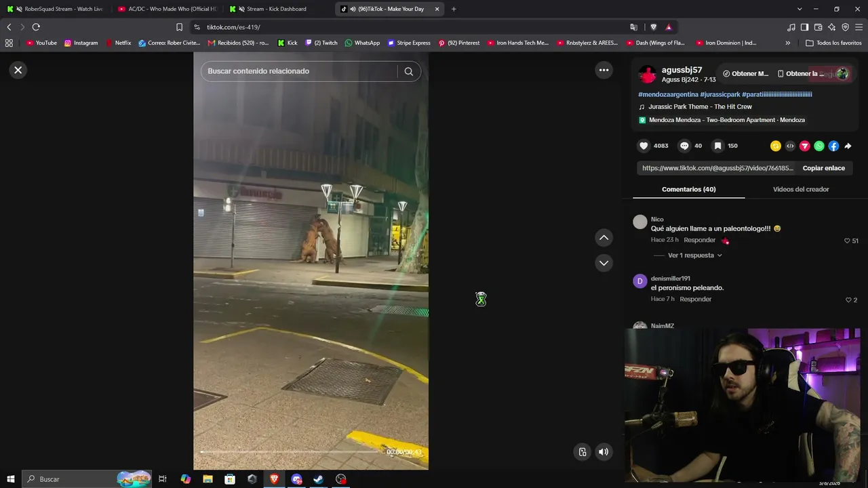868x488 pixels.
Task: Open File Explorer from taskbar
Action: tap(208, 479)
